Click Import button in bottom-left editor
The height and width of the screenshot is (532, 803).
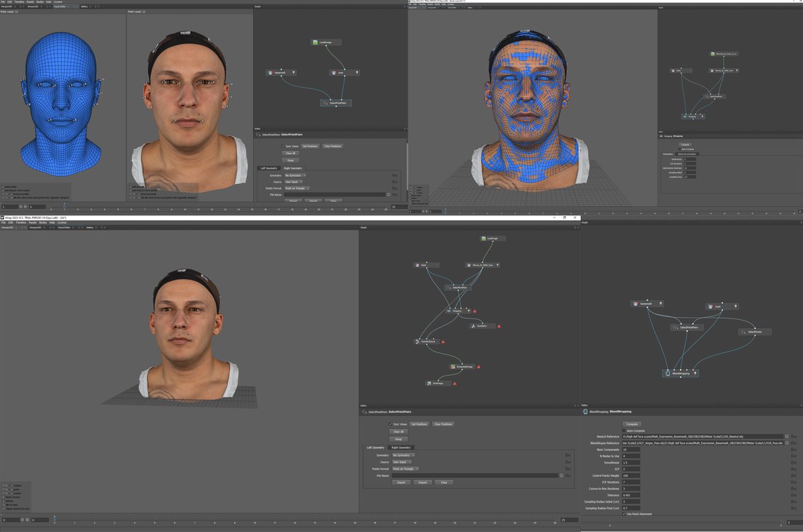422,482
